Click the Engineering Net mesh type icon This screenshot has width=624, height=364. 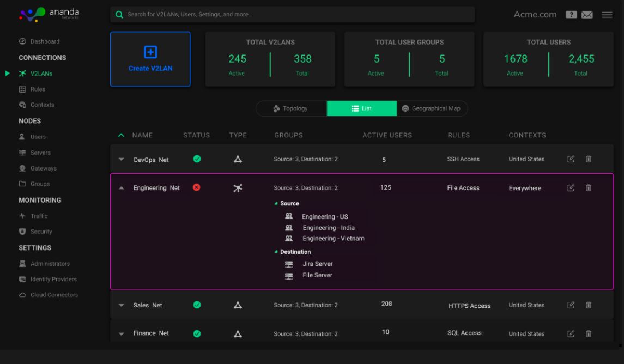pos(238,188)
